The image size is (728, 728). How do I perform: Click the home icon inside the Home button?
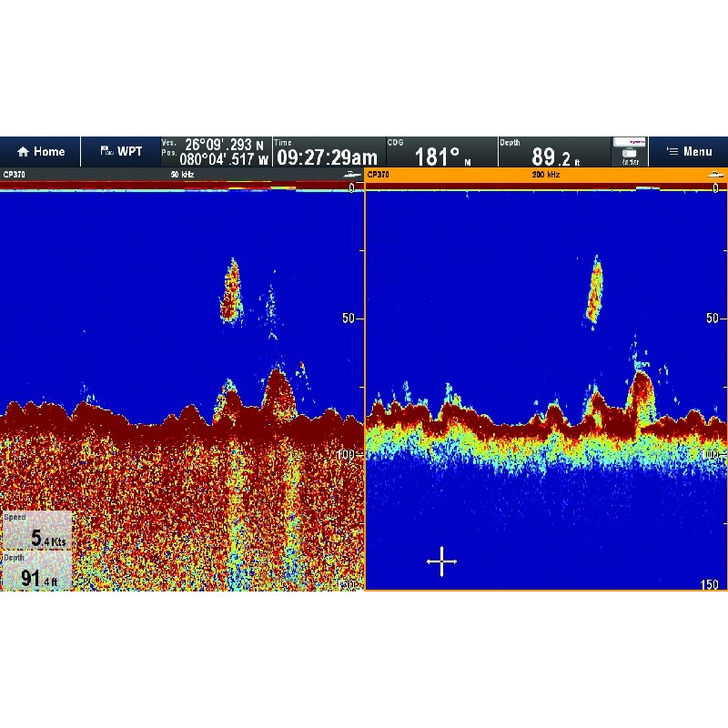coord(24,152)
